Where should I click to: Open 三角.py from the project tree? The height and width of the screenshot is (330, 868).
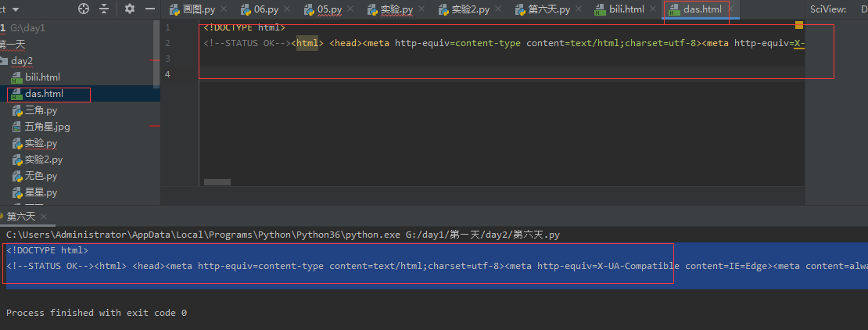coord(41,110)
